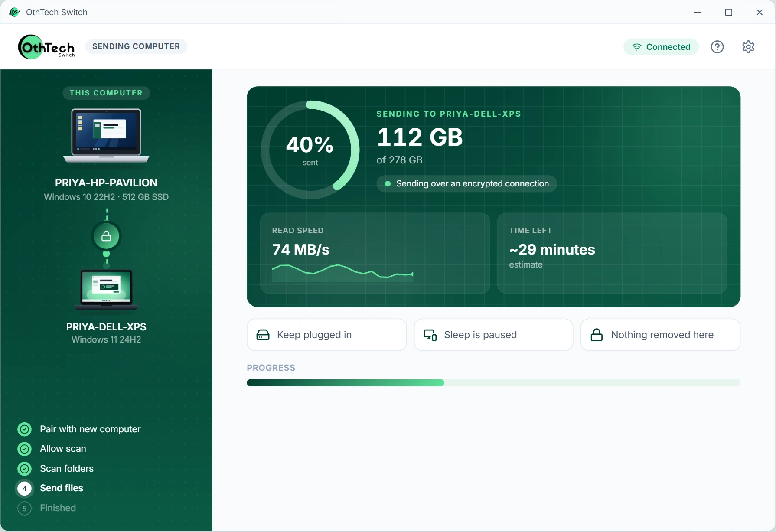Click the SENDING COMPUTER badge
This screenshot has width=776, height=532.
(136, 46)
